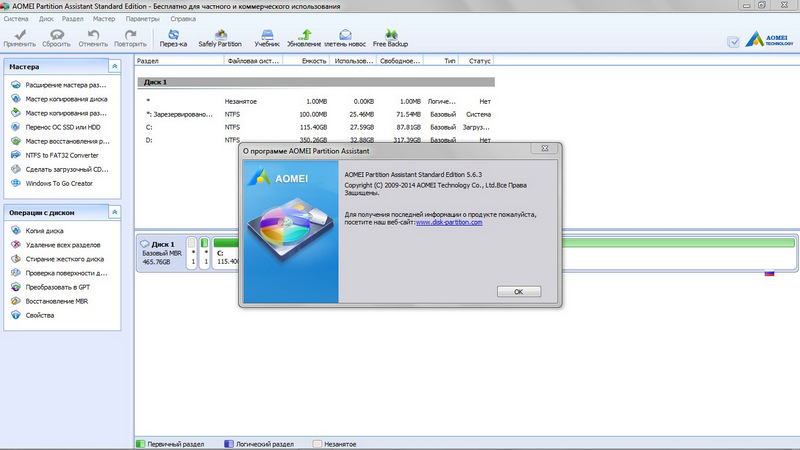
Task: Click Первичный раздел green legend swatch
Action: pyautogui.click(x=141, y=444)
